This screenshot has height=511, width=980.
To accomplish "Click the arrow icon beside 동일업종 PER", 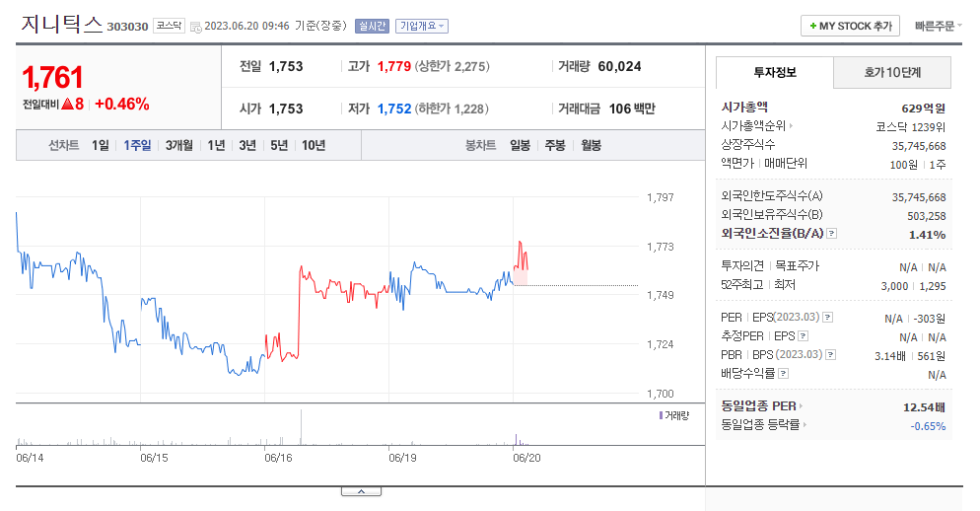I will point(801,405).
